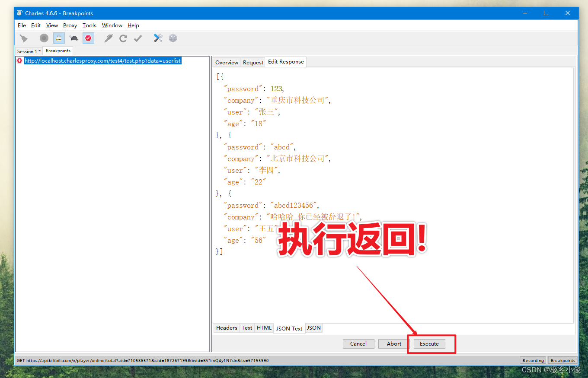Click the user "张三" line

tap(252, 112)
